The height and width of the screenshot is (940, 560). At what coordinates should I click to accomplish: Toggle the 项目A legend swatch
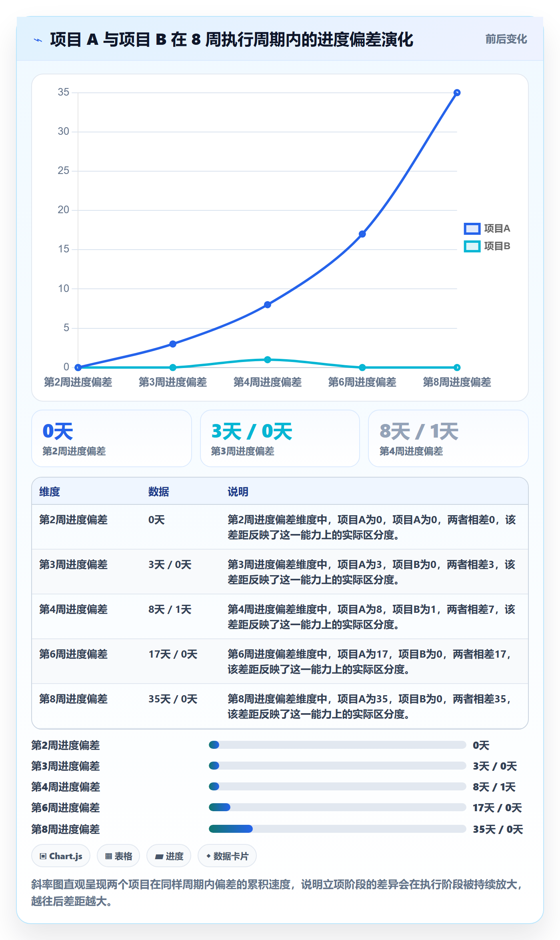tap(472, 228)
